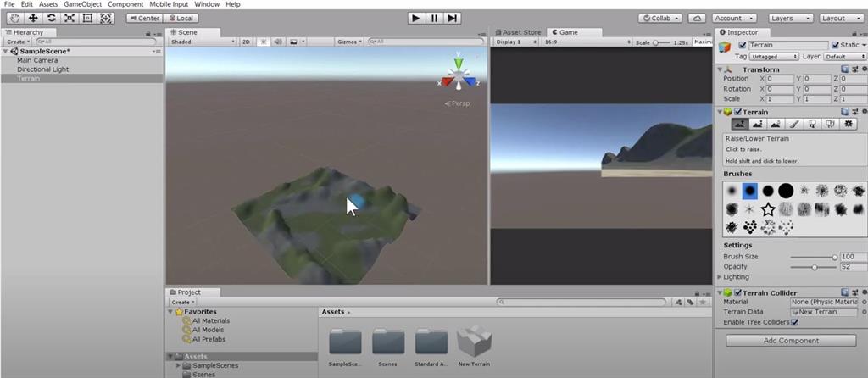This screenshot has height=378, width=868.
Task: Adjust the Brush Size slider
Action: pos(813,257)
